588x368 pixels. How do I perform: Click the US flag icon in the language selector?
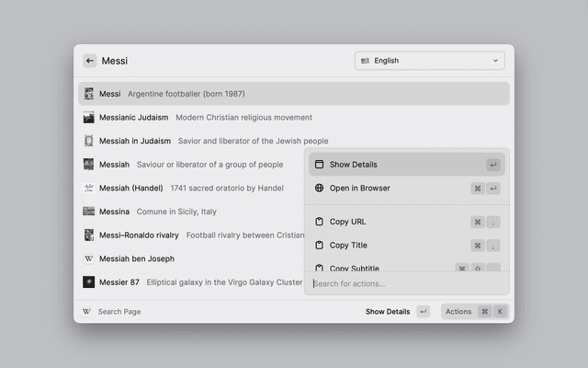click(x=365, y=61)
